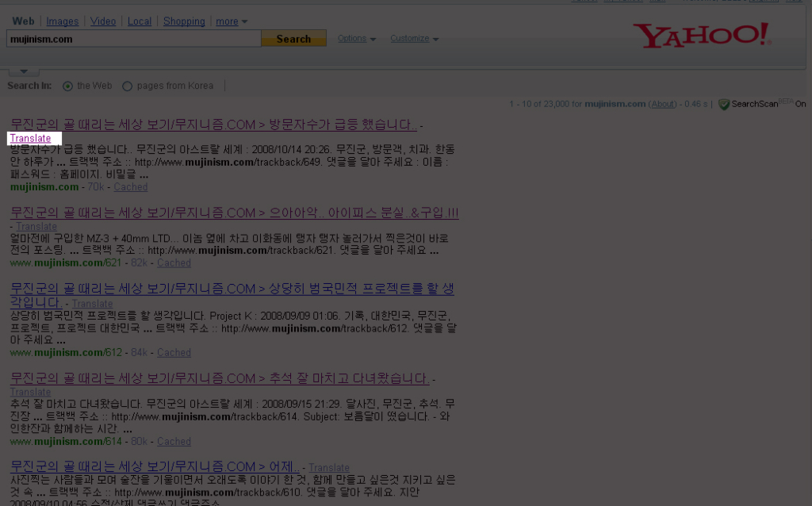Viewport: 812px width, 506px height.
Task: Open Cached link for the mujinism.com/614 result
Action: [174, 441]
